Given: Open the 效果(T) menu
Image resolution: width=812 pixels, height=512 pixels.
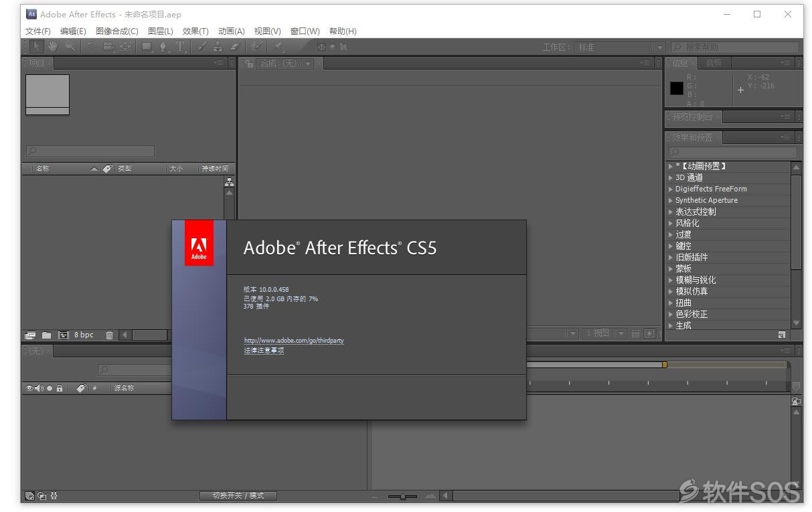Looking at the screenshot, I should coord(195,31).
